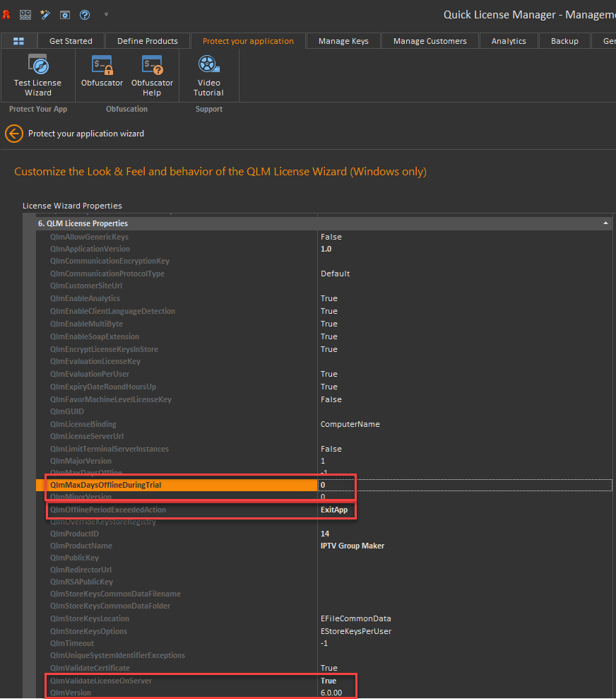Select the QlmPublicKey property
Image resolution: width=616 pixels, height=699 pixels.
pyautogui.click(x=74, y=558)
